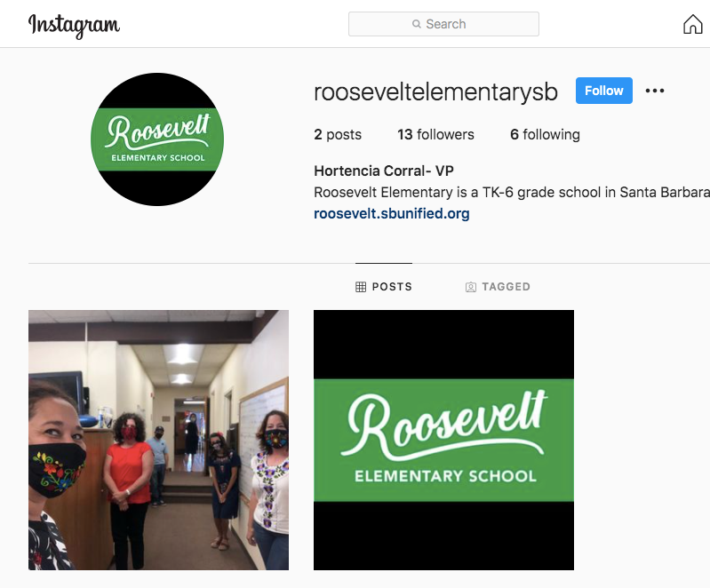Click the search magnifier icon

click(416, 24)
